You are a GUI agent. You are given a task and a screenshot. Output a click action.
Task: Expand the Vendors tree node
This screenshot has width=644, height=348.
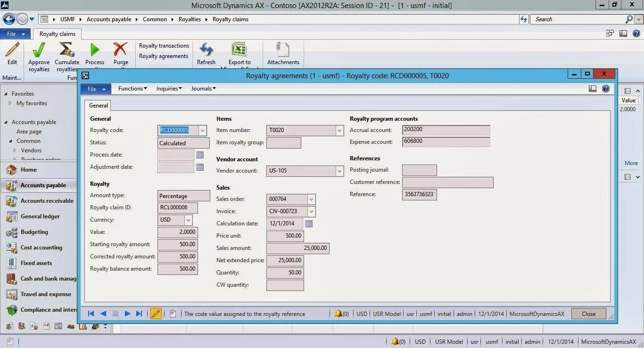coord(15,150)
